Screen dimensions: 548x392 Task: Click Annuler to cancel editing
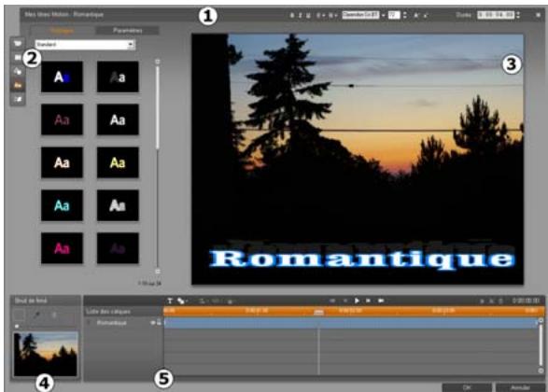point(520,387)
